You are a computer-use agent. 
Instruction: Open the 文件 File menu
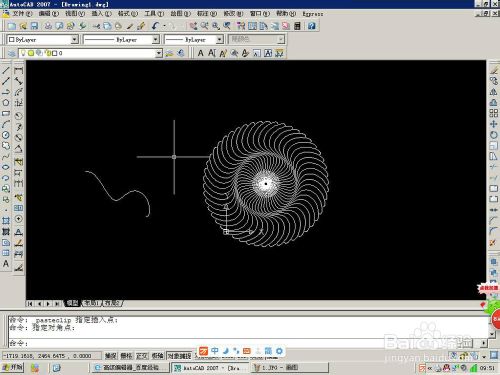pyautogui.click(x=22, y=14)
